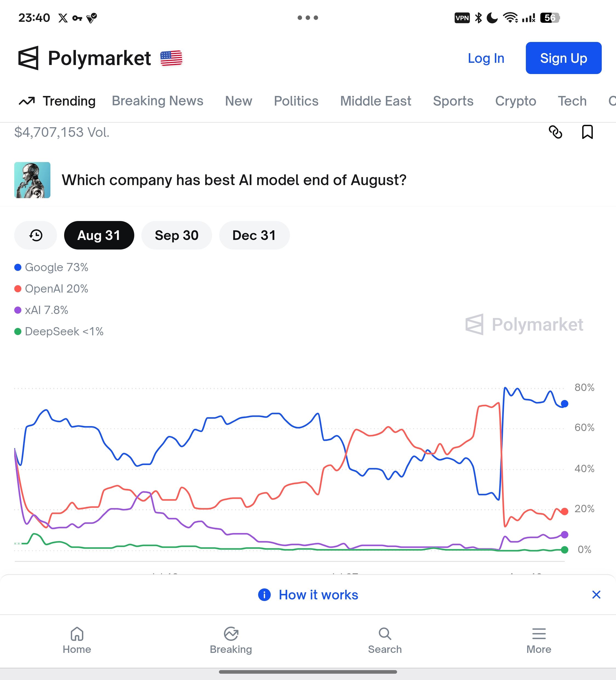Open the Crypto category tab

(x=515, y=101)
